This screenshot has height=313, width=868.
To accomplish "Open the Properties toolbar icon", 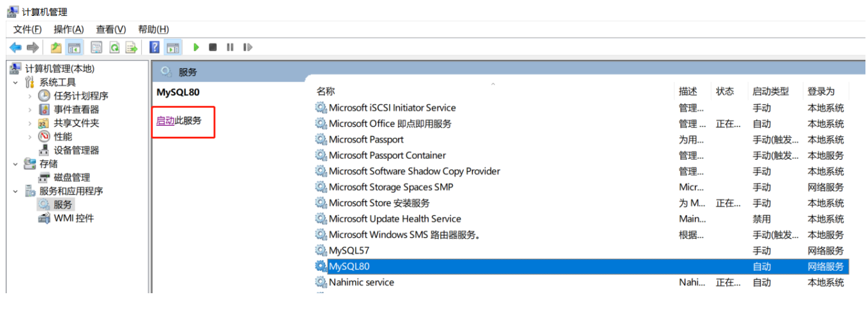I will tap(96, 47).
